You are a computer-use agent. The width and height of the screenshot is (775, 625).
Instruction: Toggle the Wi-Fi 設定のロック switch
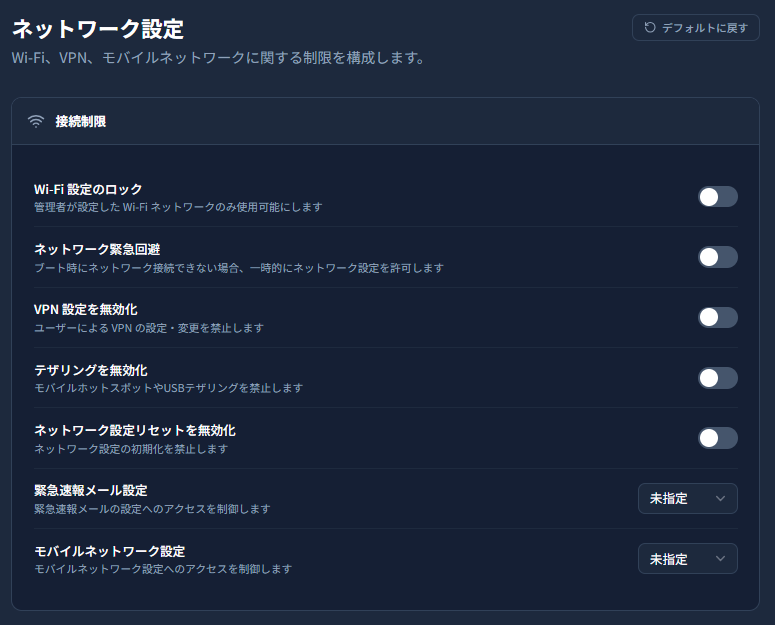718,197
